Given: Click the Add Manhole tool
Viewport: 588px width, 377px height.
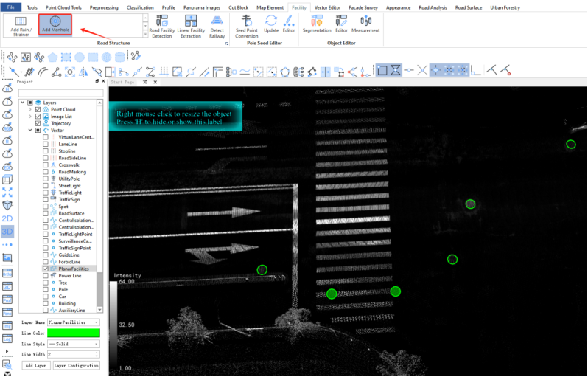Looking at the screenshot, I should coord(55,24).
